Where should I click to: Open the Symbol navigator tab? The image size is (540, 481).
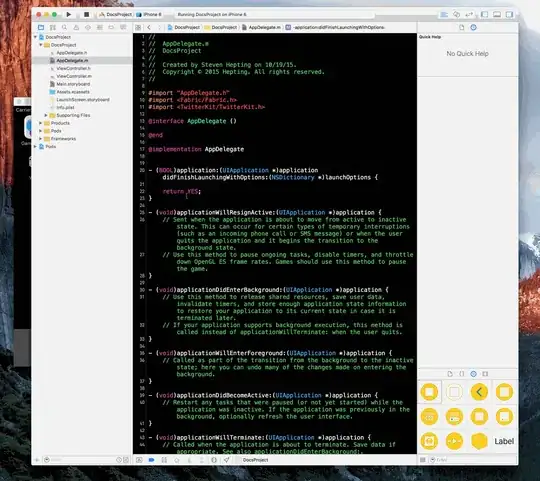tap(53, 27)
